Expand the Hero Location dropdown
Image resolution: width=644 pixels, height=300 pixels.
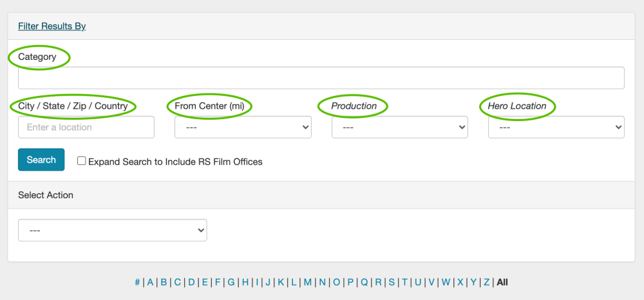(x=556, y=127)
